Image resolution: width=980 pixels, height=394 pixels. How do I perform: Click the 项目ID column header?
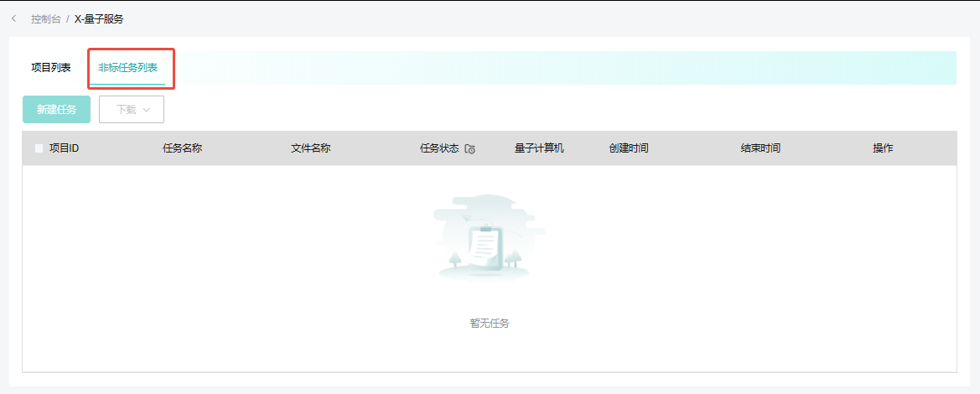click(x=64, y=148)
